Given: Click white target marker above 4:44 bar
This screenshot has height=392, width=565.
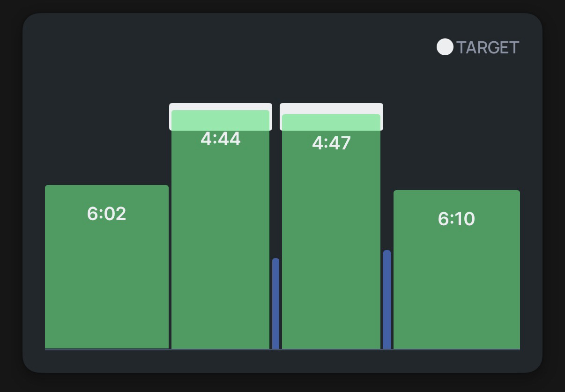Looking at the screenshot, I should [x=220, y=106].
